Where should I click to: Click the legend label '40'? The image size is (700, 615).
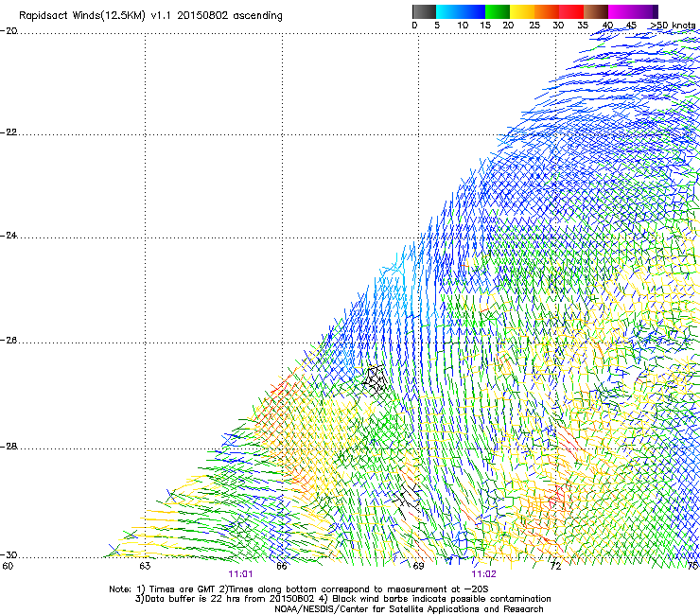[x=607, y=26]
